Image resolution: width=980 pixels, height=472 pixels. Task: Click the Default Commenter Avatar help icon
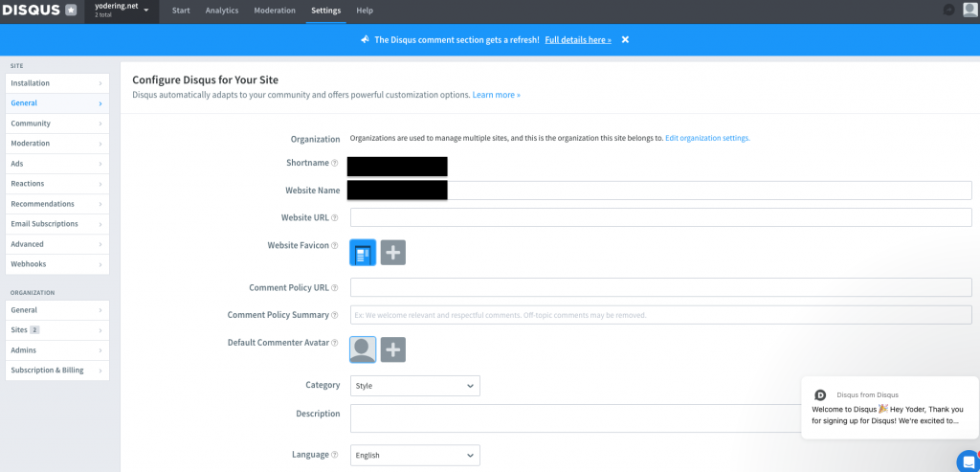coord(334,343)
